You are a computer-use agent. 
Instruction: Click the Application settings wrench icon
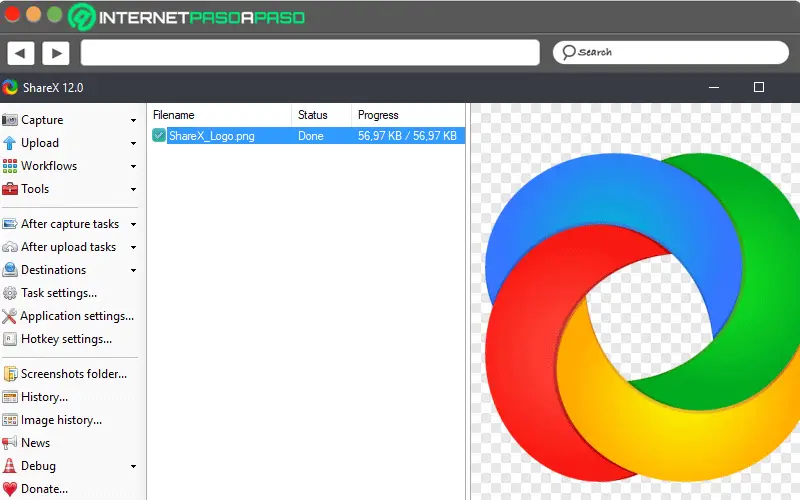coord(9,316)
